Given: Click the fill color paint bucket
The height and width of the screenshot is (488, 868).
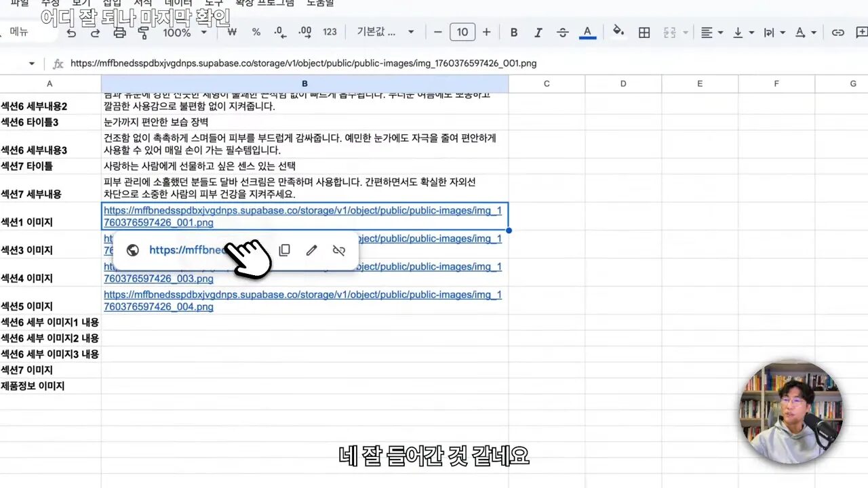Looking at the screenshot, I should click(618, 32).
